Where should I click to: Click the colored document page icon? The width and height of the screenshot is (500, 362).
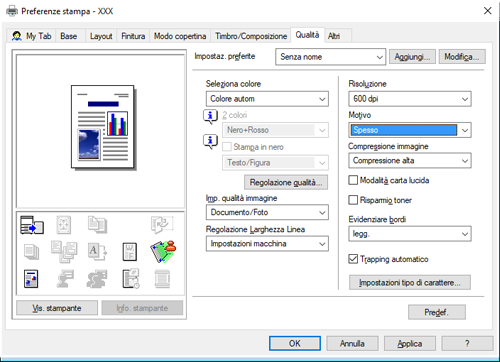31,279
